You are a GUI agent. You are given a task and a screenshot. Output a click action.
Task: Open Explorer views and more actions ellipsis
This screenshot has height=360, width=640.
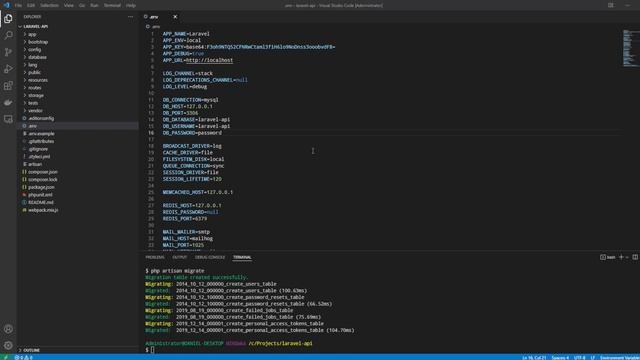click(130, 17)
